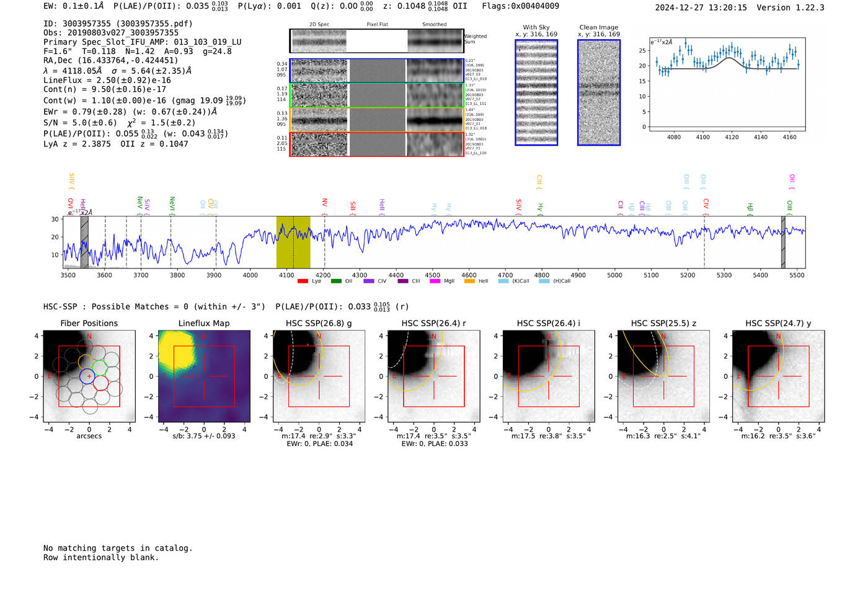Click the blue fiber circle in Fiber Positions
The height and width of the screenshot is (591, 868).
point(87,376)
